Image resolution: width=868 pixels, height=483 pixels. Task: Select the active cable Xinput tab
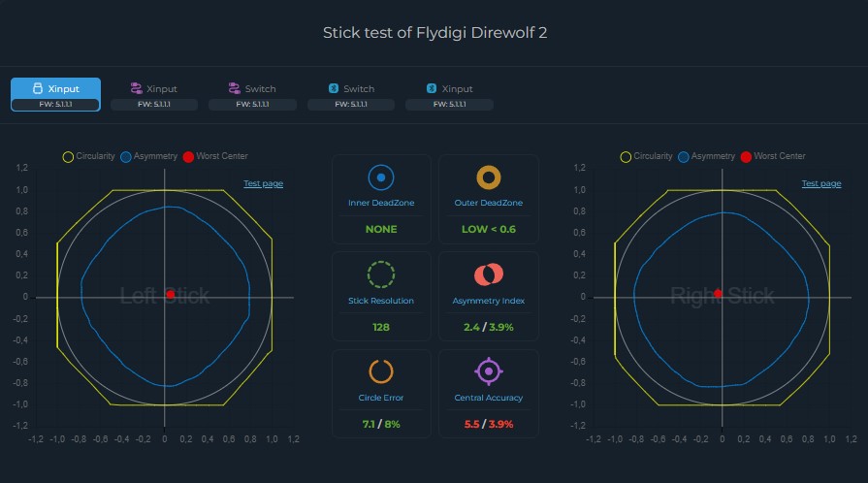click(x=55, y=94)
